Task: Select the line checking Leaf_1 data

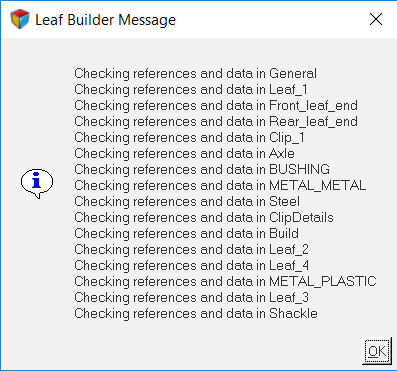Action: coord(191,89)
